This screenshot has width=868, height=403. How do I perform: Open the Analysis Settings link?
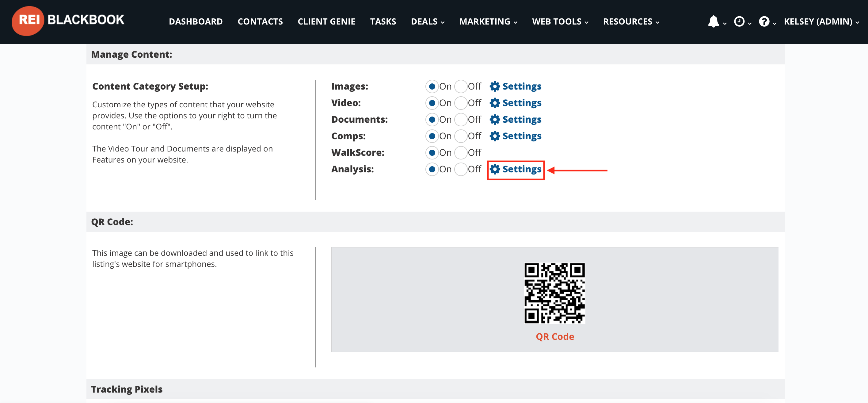[x=522, y=169]
